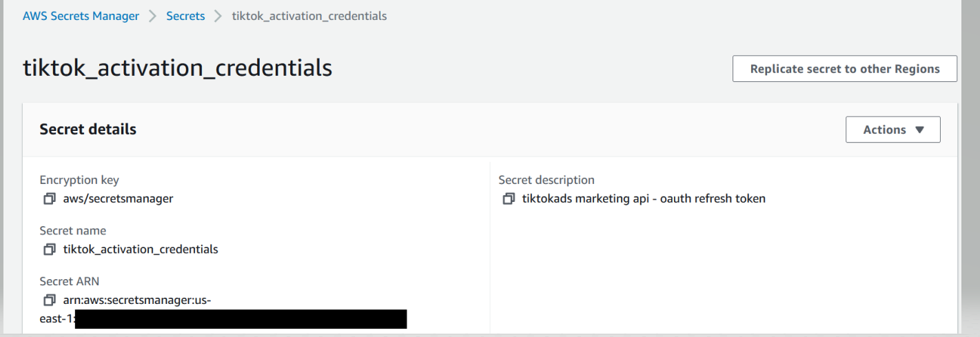Click the tiktok_activation_credentials secret name value
This screenshot has height=337, width=980.
(x=141, y=249)
